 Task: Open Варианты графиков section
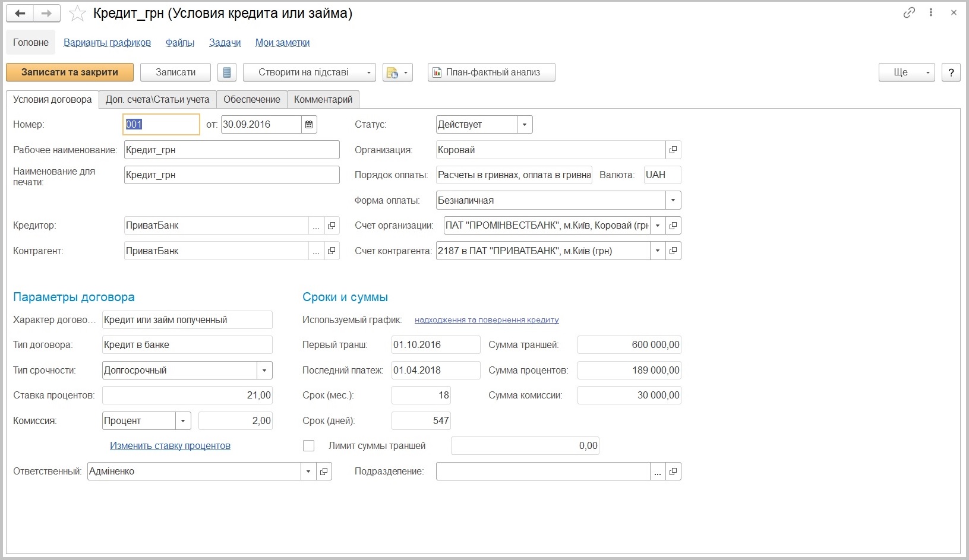[107, 43]
